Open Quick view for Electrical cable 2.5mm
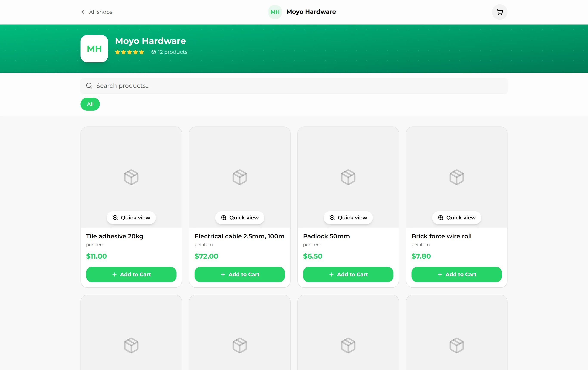The width and height of the screenshot is (588, 370). (x=240, y=218)
